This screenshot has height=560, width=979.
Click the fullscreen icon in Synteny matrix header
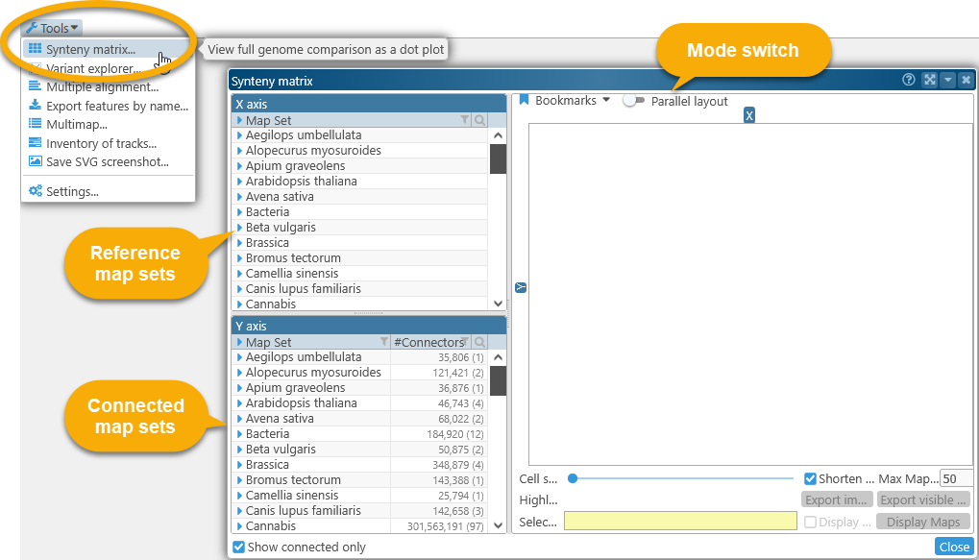click(929, 81)
